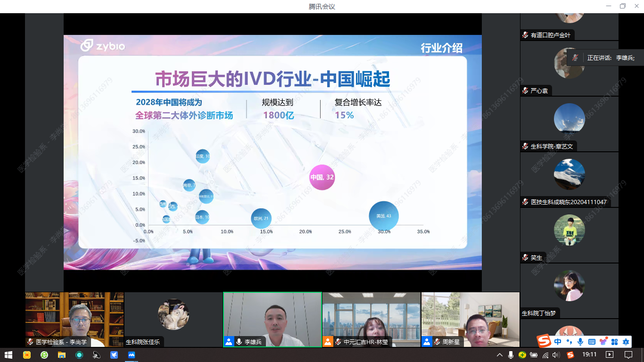
Task: Toggle Sogou Chinese/English input mode
Action: click(x=558, y=342)
